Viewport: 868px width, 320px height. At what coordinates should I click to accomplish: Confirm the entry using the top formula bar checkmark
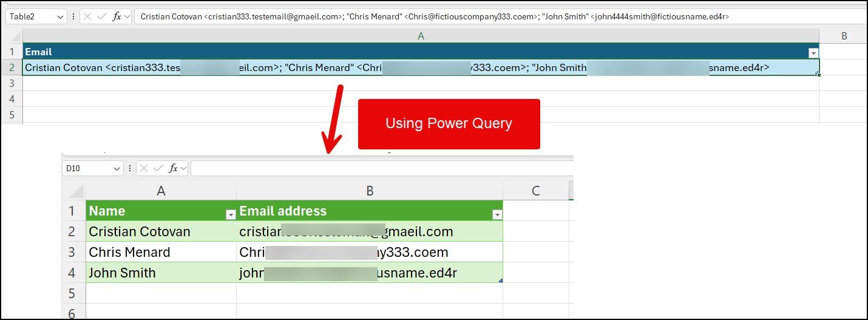(x=102, y=17)
